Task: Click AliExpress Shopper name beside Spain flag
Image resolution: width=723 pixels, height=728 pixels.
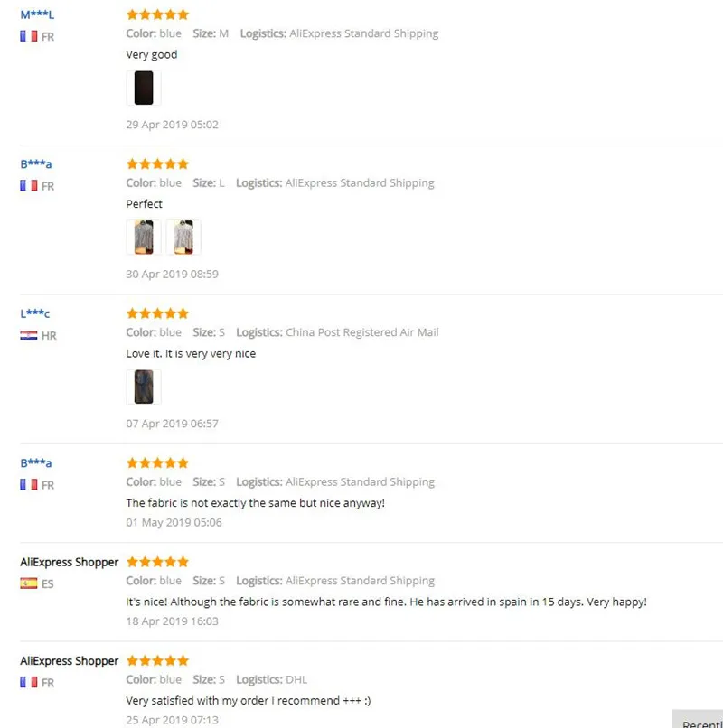Action: 70,562
